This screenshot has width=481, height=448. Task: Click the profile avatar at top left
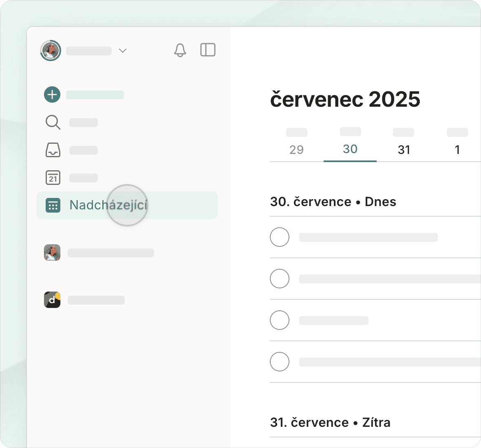(x=51, y=51)
